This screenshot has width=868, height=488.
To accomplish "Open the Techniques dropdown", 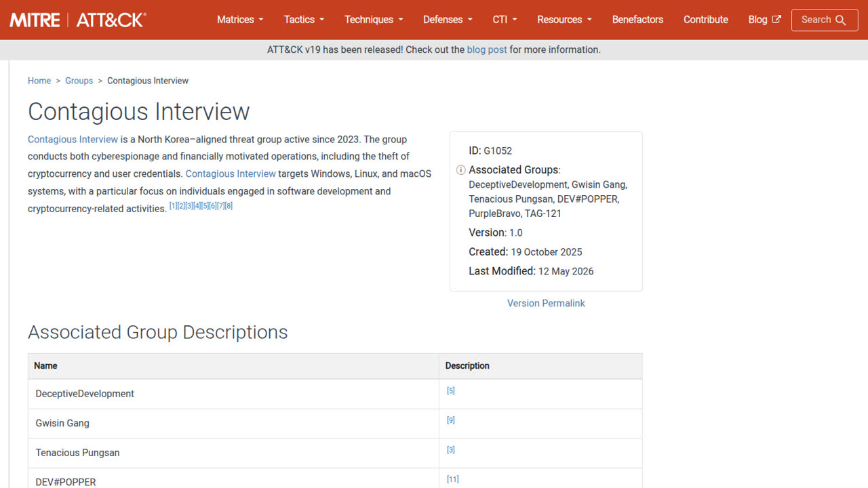I will 374,20.
